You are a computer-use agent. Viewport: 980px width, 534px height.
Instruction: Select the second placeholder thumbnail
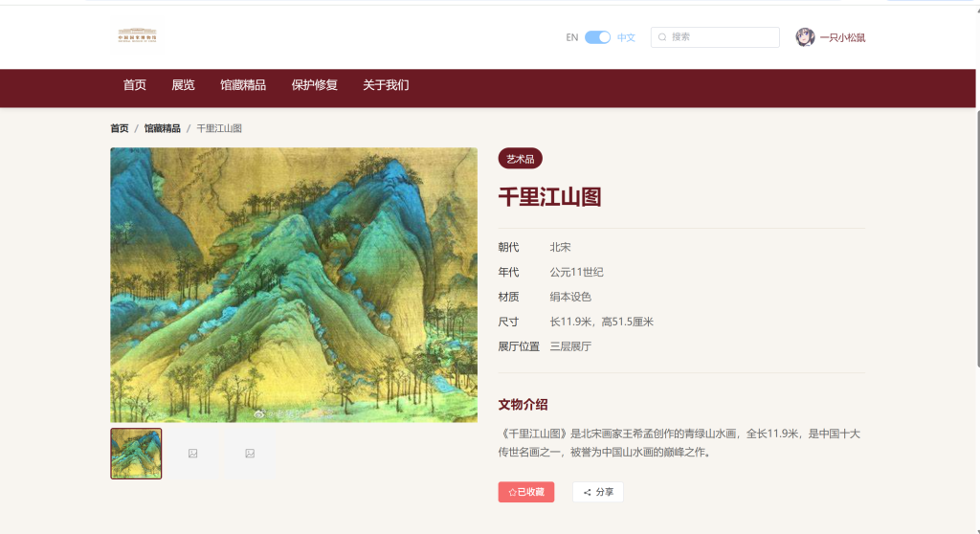point(193,454)
